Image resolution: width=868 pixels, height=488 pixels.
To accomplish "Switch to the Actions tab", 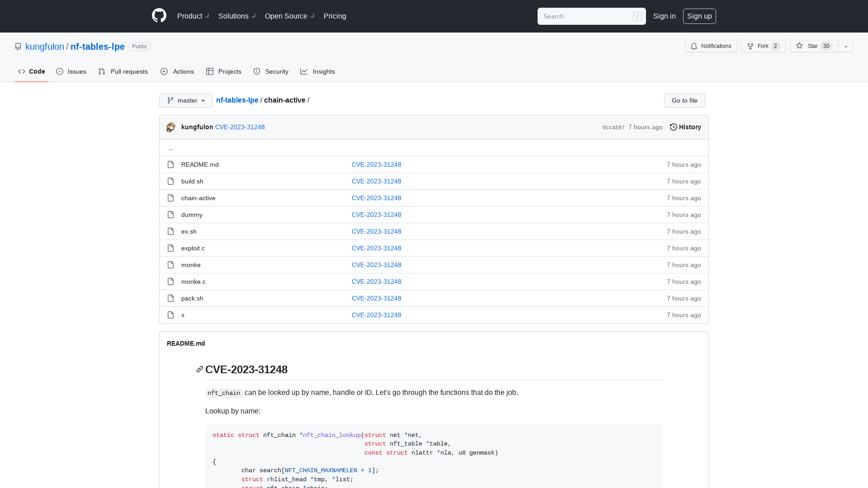I will coord(177,71).
